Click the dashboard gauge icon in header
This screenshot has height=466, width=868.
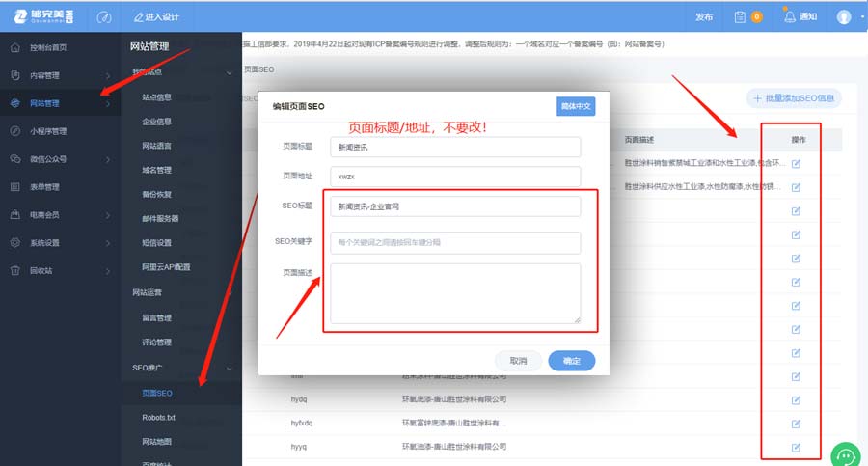[105, 16]
